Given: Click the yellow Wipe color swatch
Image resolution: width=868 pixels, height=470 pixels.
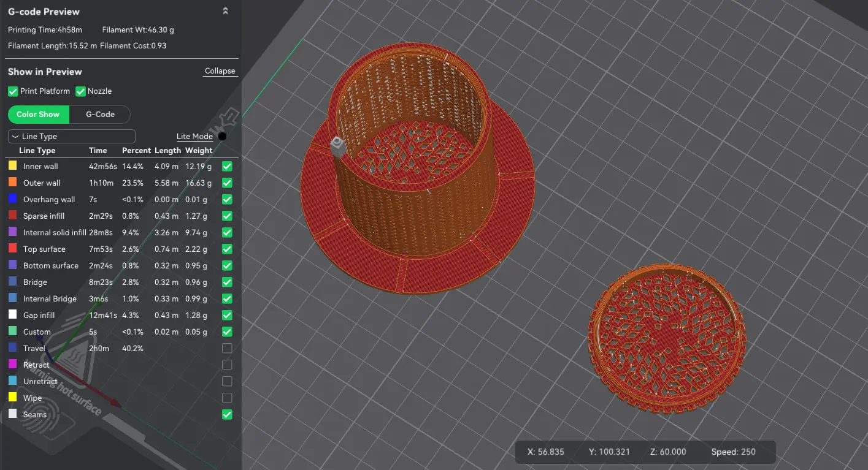Looking at the screenshot, I should [12, 398].
